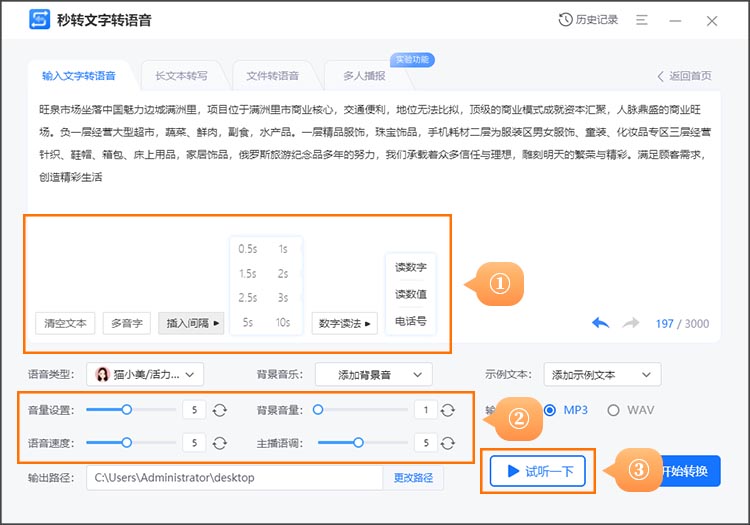Redo text edit with grey arrow

coord(630,323)
